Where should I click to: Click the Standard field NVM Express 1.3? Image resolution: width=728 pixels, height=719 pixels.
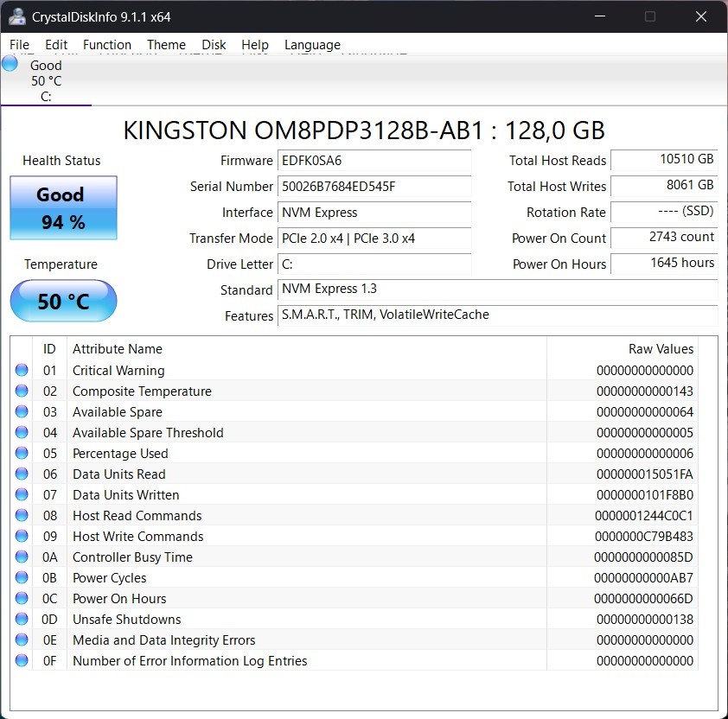pos(498,290)
